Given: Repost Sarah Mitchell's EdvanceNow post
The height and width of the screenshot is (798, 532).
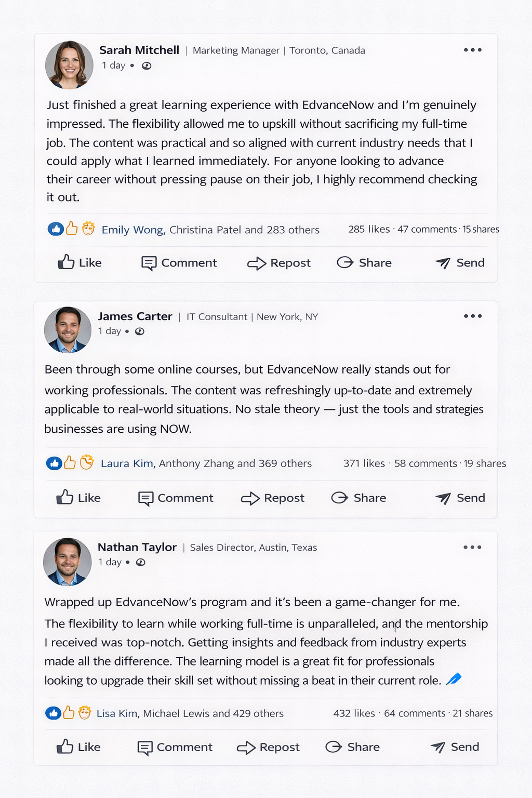Looking at the screenshot, I should 279,263.
